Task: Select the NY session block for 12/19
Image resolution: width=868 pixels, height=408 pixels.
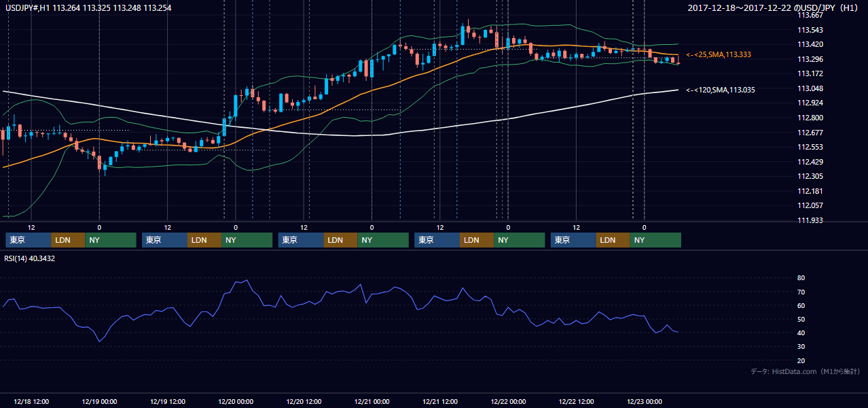Action: [247, 240]
